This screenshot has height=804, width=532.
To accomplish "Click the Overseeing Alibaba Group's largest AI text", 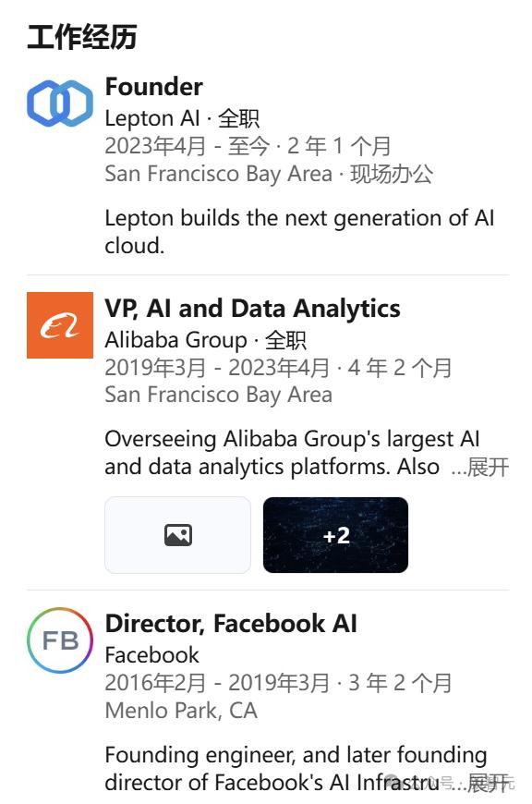I will (x=292, y=440).
